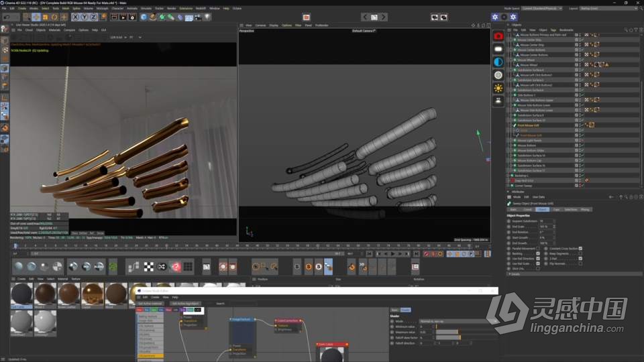Click the circular target icon in side strip

pos(498,75)
